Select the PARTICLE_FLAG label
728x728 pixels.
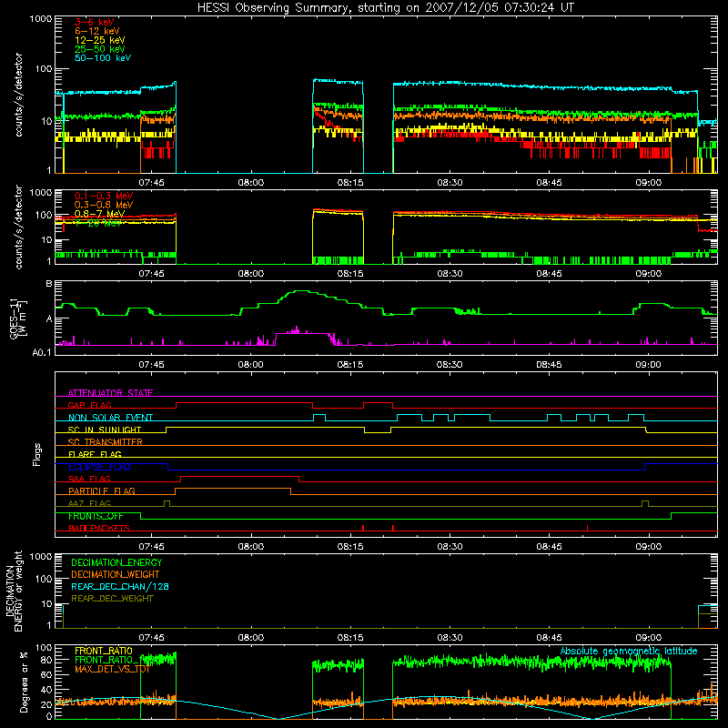click(x=102, y=490)
